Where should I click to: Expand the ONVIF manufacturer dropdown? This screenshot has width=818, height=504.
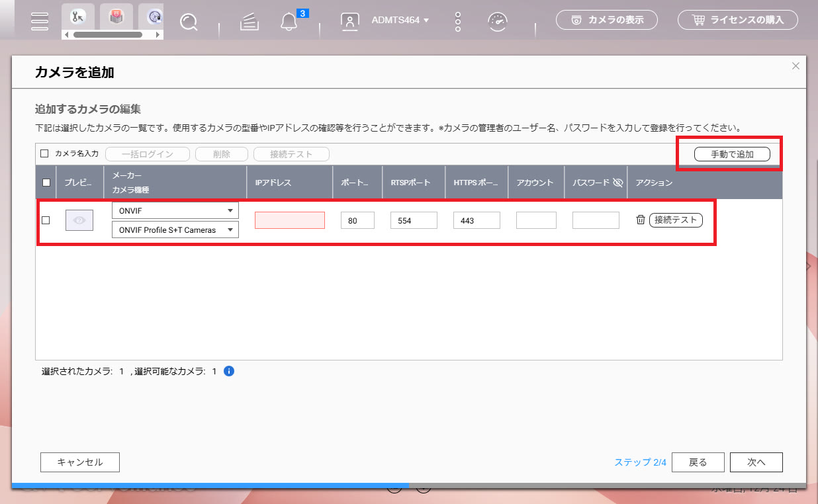175,210
